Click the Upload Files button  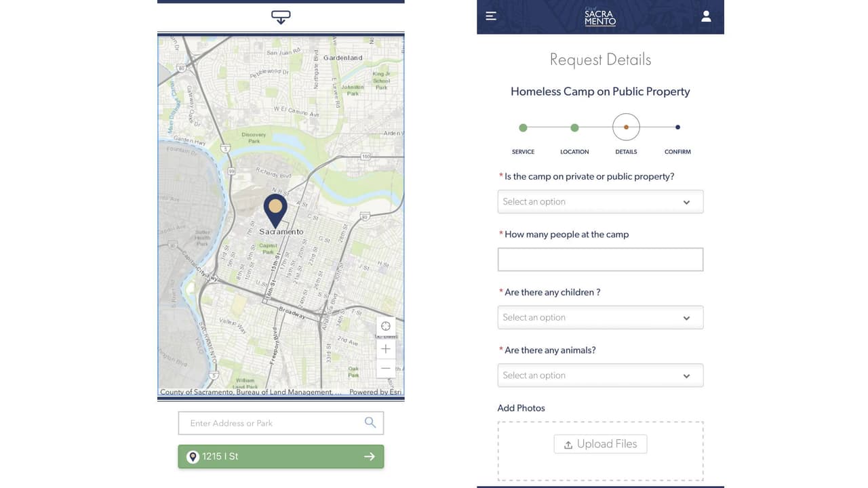click(x=600, y=443)
